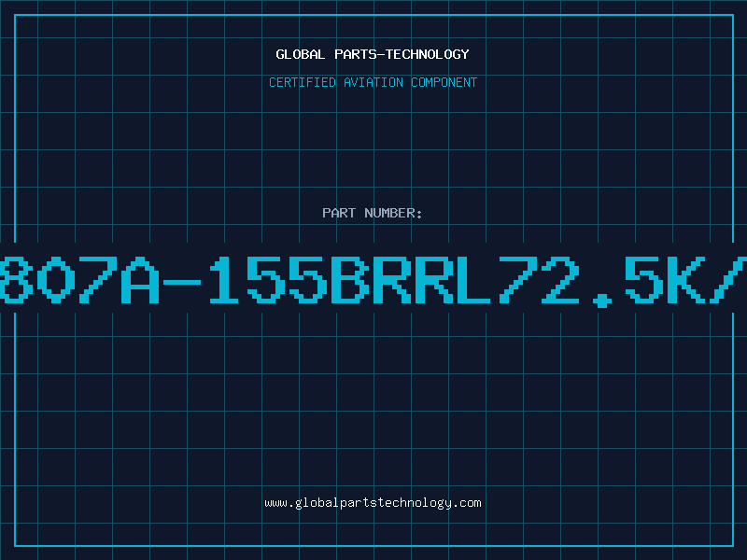Open the www.globalpartstechnology.com website link
This screenshot has height=560, width=747.
click(x=373, y=503)
